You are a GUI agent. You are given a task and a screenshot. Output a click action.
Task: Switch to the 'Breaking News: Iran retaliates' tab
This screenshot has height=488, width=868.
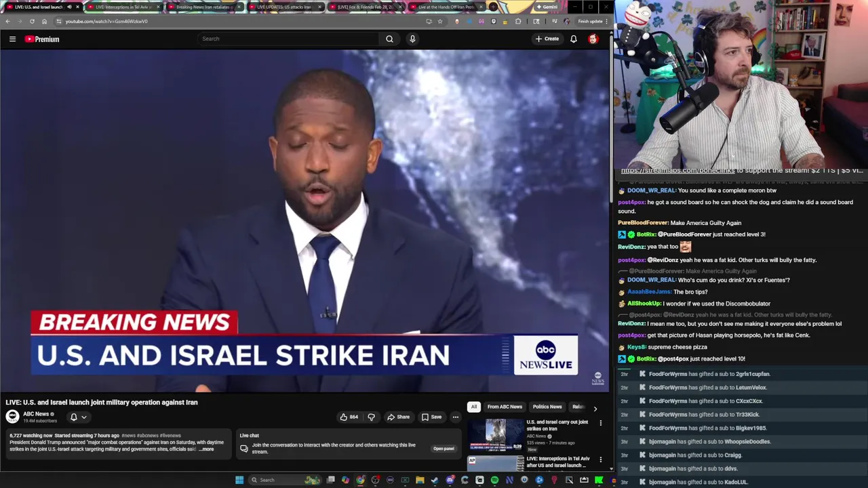point(203,7)
